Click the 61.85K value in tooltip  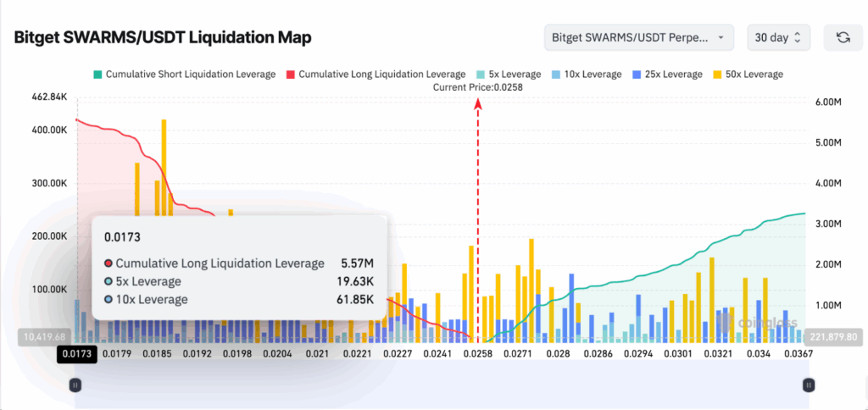355,300
